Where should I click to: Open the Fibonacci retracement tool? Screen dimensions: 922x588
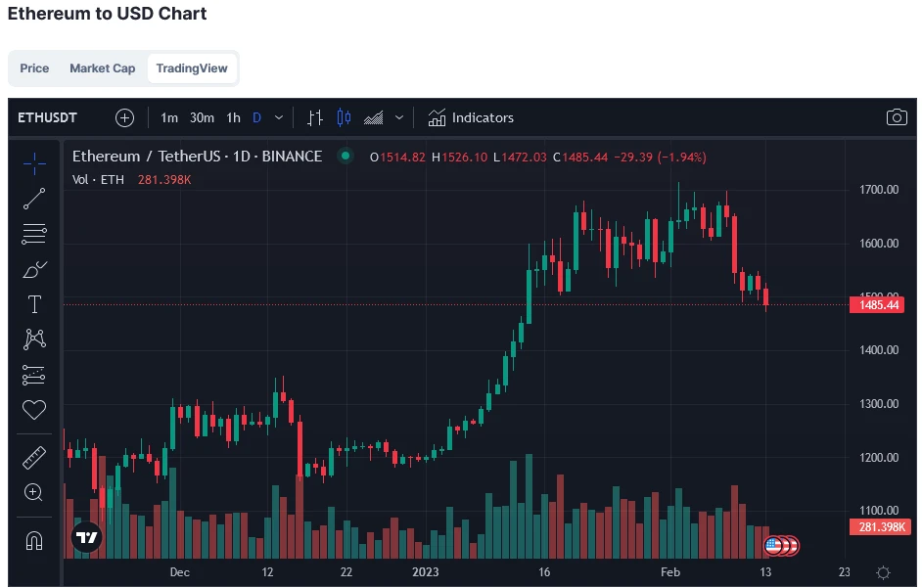[x=34, y=233]
